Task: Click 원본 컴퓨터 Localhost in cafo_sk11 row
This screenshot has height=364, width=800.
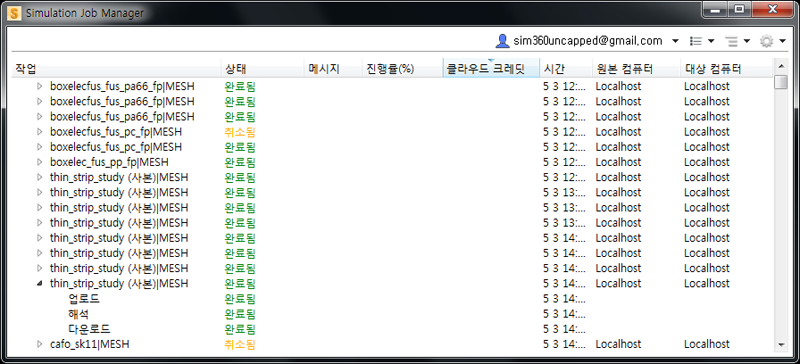Action: coord(618,344)
